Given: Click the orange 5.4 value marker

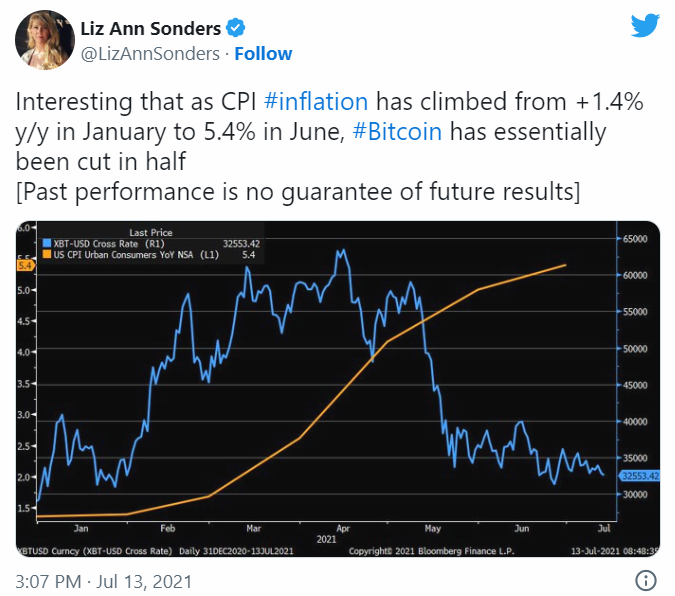Looking at the screenshot, I should coord(25,264).
